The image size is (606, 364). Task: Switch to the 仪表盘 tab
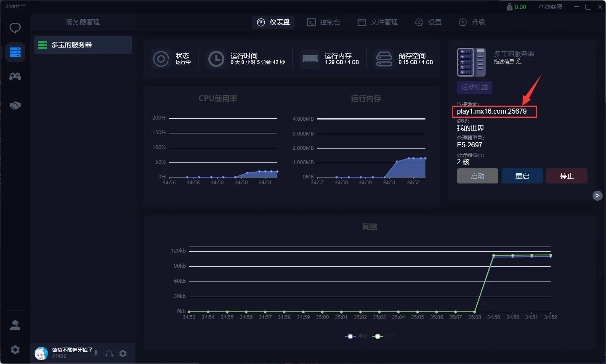[x=274, y=22]
